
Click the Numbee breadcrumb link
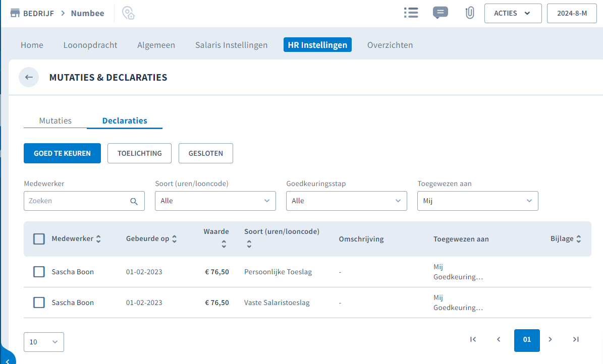(88, 14)
